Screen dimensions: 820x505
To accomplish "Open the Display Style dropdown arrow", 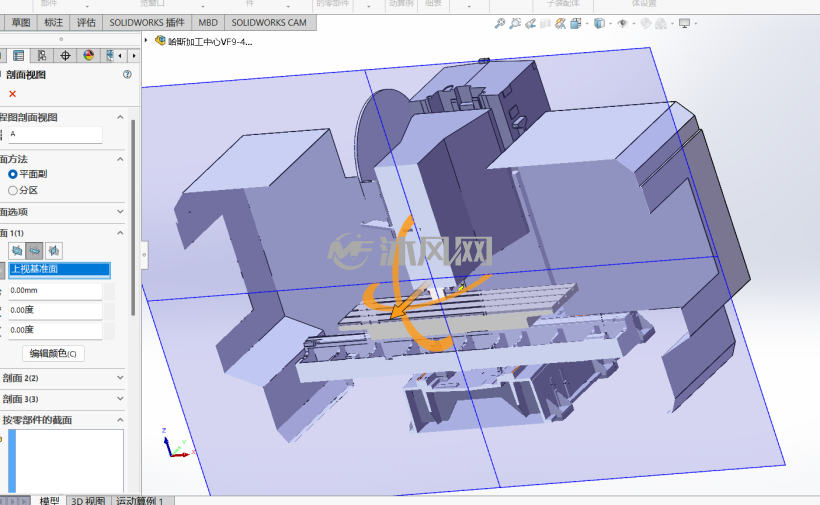I will click(x=610, y=24).
